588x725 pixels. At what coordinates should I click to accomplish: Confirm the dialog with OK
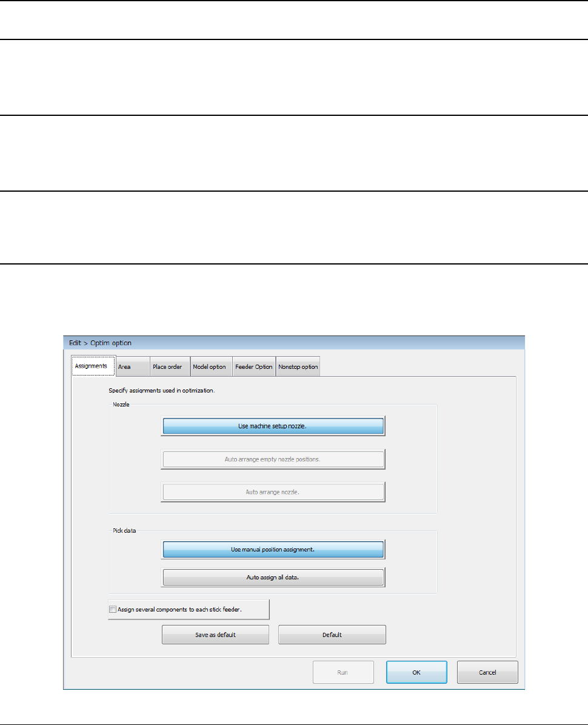coord(416,672)
